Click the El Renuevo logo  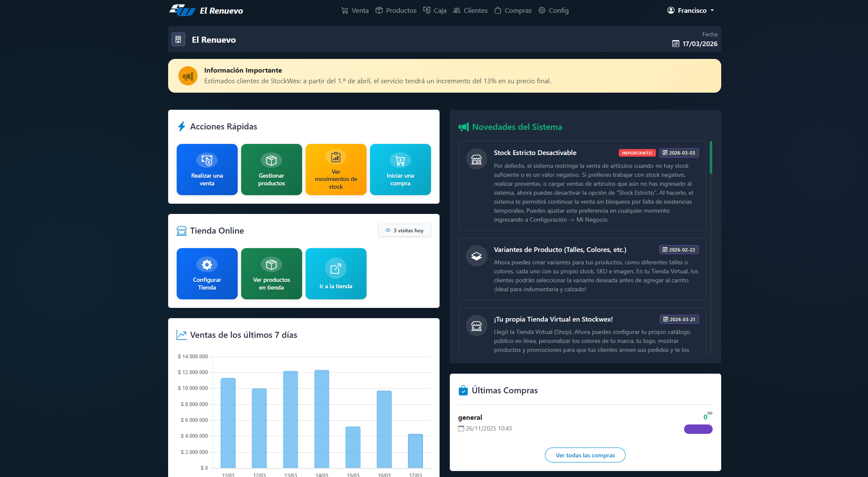click(x=181, y=10)
